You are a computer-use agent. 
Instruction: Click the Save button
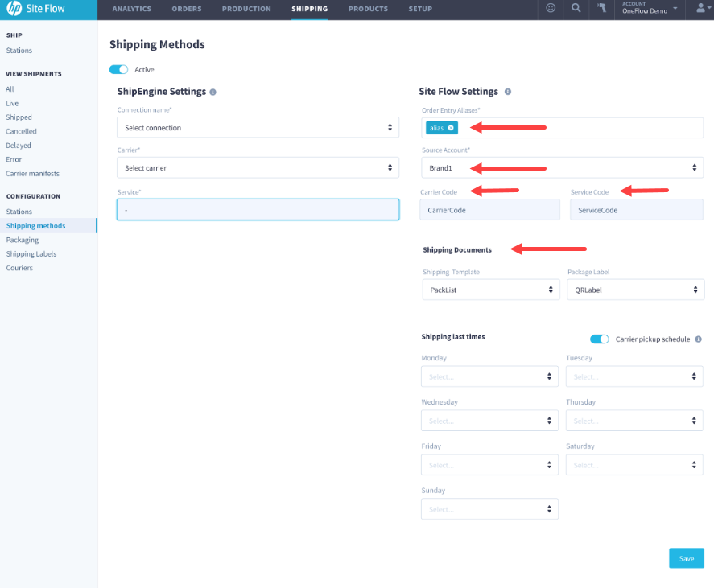pos(686,557)
